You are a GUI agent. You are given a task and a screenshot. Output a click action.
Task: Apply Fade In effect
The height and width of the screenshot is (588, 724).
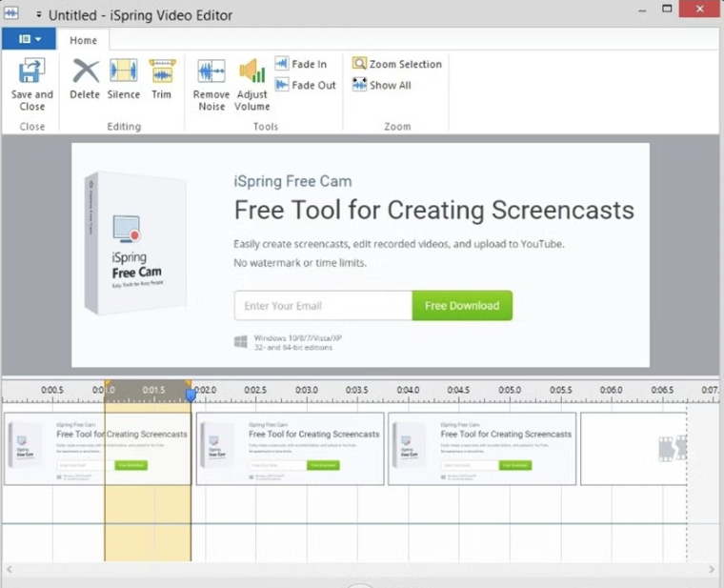(x=301, y=64)
